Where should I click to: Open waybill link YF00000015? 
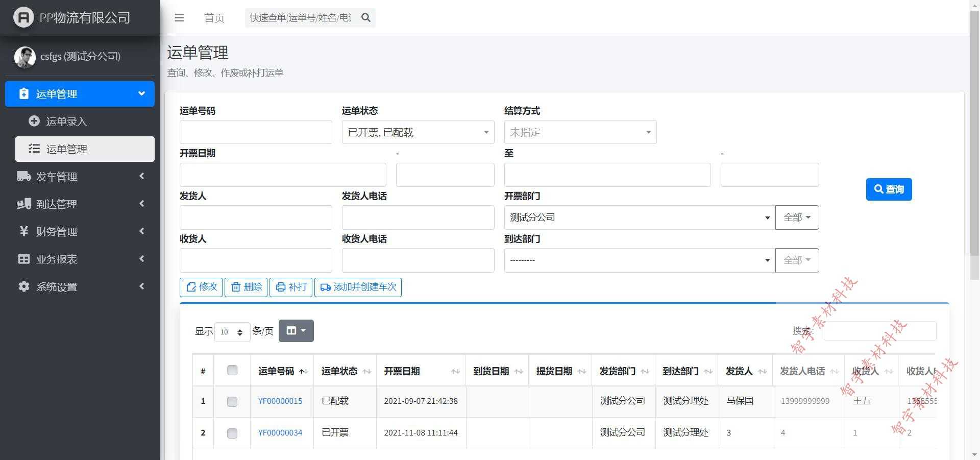pyautogui.click(x=280, y=401)
